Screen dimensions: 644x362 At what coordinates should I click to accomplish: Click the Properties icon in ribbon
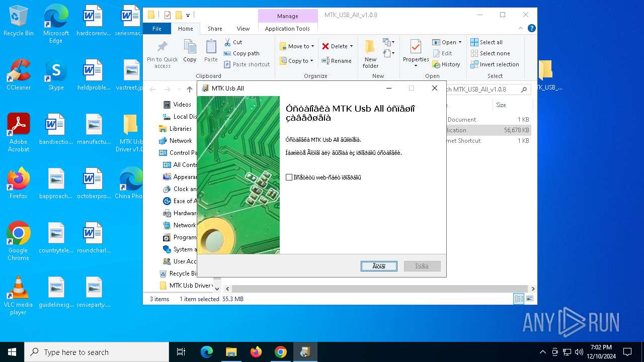click(416, 53)
